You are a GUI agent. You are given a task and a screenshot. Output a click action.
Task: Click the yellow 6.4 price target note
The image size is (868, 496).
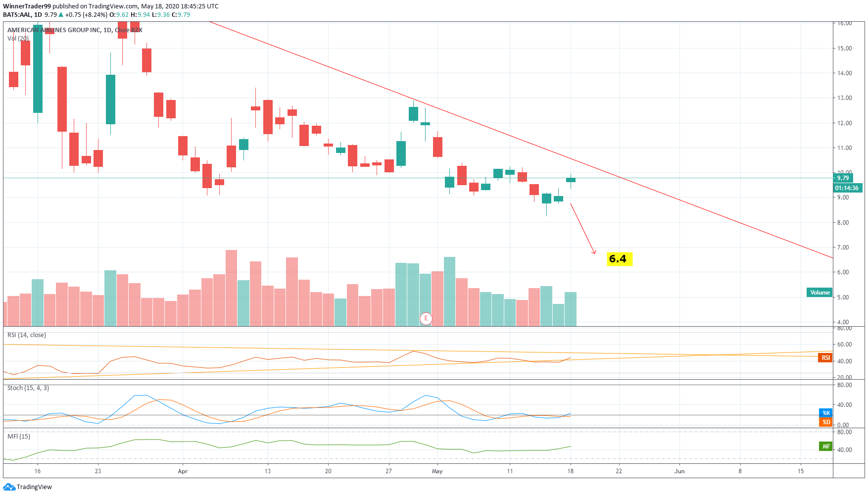[620, 259]
